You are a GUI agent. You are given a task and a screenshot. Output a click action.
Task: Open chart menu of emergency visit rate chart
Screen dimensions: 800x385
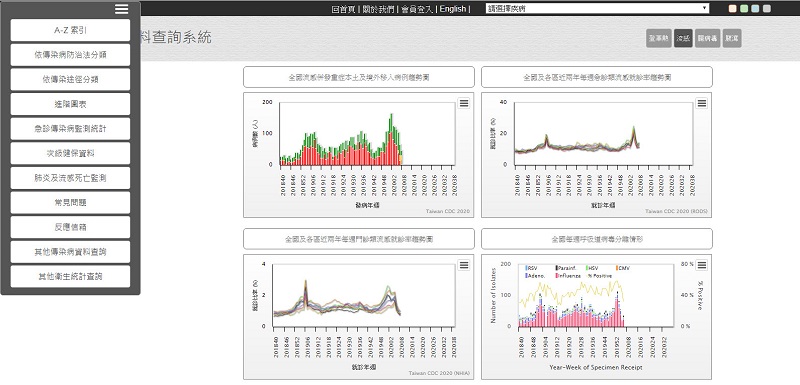click(x=702, y=103)
